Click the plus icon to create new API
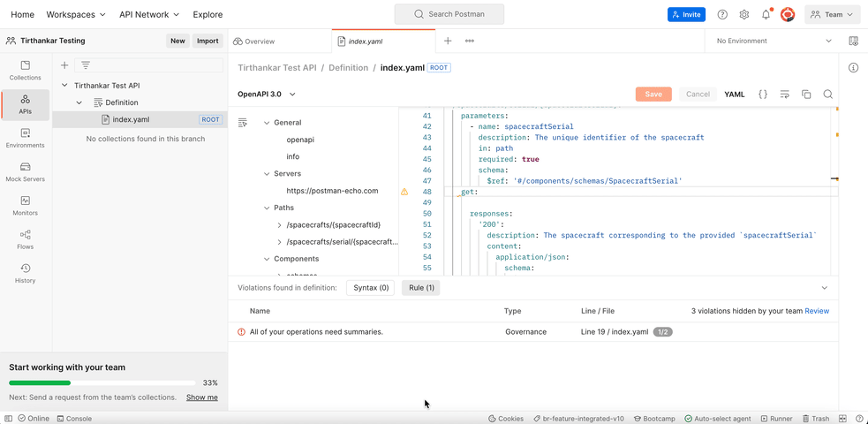 click(x=64, y=65)
